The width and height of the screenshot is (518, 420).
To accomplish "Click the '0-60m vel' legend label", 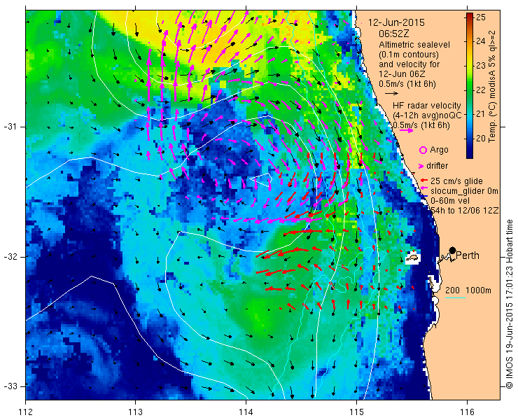I will tap(449, 201).
